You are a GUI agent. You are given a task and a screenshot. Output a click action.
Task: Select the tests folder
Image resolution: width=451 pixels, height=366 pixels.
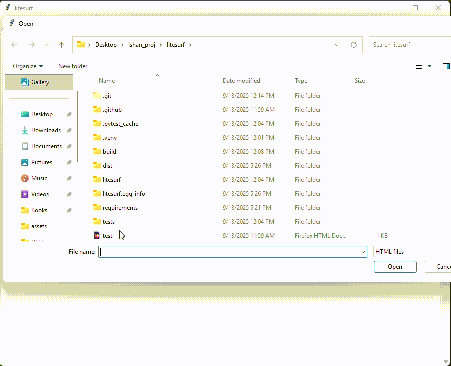(104, 221)
